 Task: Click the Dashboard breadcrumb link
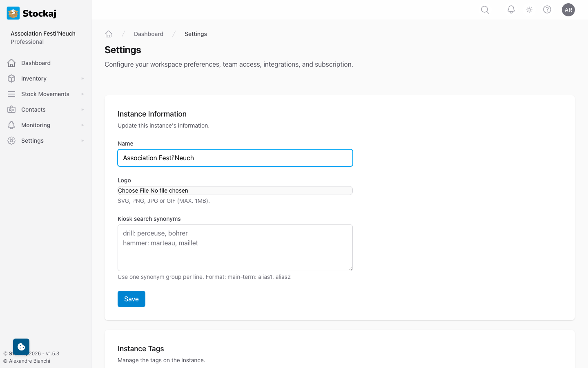[x=149, y=34]
